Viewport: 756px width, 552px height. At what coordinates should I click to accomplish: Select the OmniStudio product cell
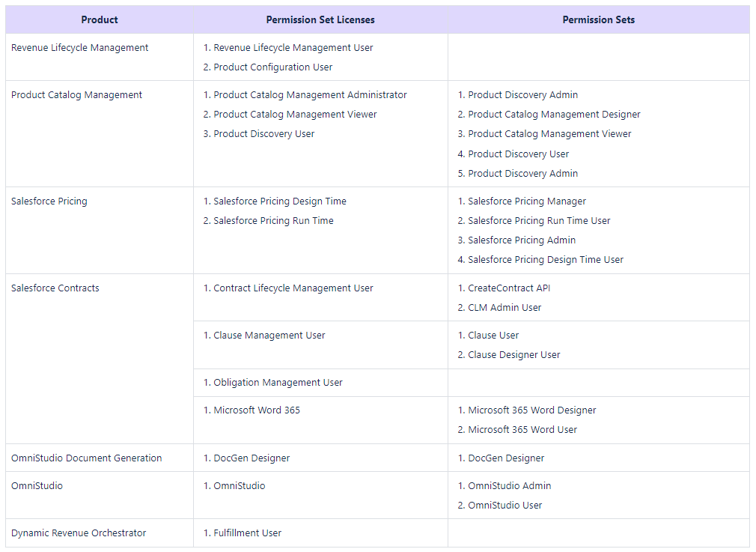[100, 495]
